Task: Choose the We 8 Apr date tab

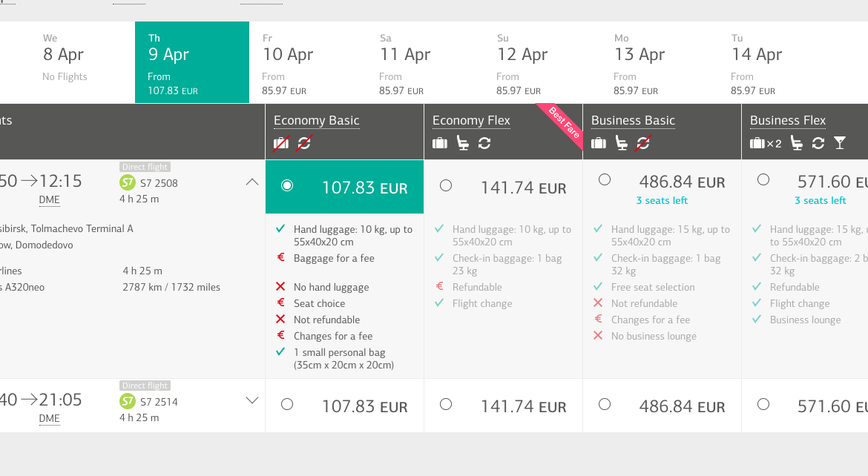Action: (x=76, y=62)
